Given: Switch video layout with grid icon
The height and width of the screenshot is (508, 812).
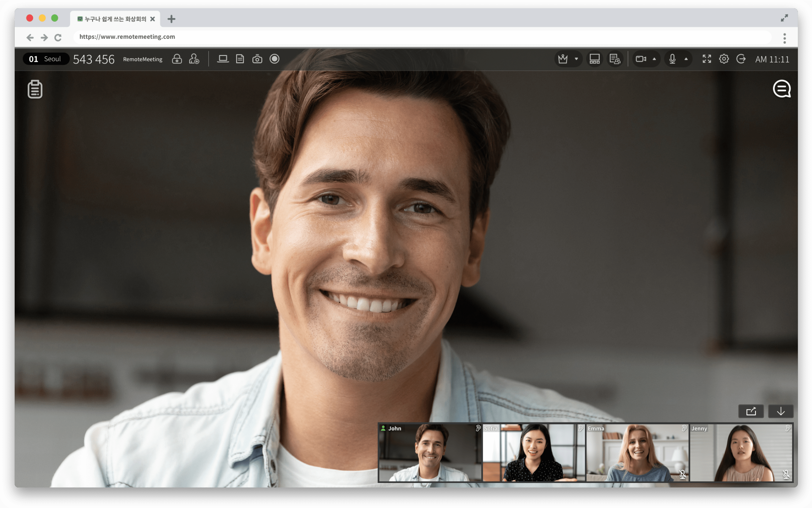Looking at the screenshot, I should [594, 59].
